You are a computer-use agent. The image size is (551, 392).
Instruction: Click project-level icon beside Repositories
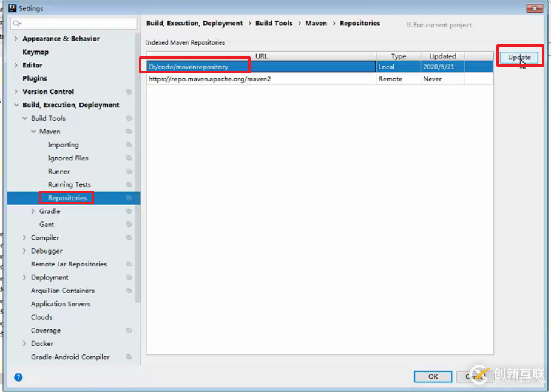click(129, 198)
